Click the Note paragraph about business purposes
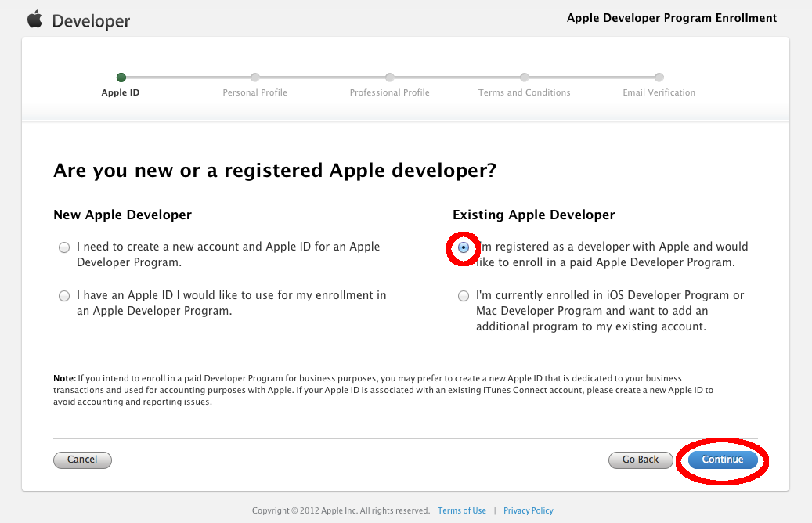812x523 pixels. (383, 390)
